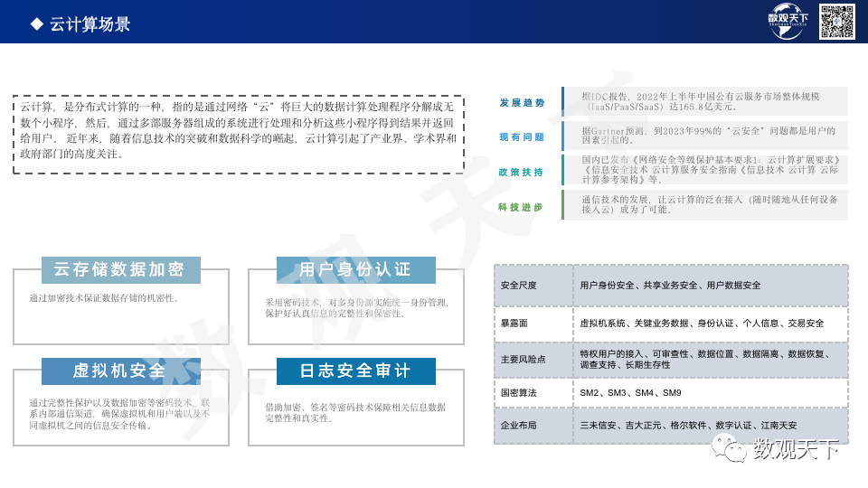
Task: Click the SM2、SM3、SM4、SM9 table cell
Action: pos(630,393)
